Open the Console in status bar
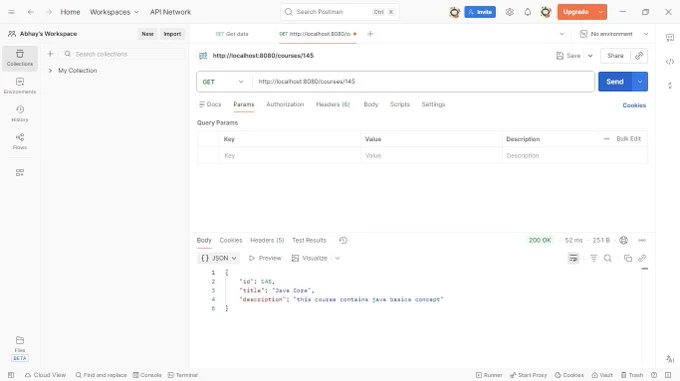Screen dimensions: 680x381 click(x=147, y=375)
